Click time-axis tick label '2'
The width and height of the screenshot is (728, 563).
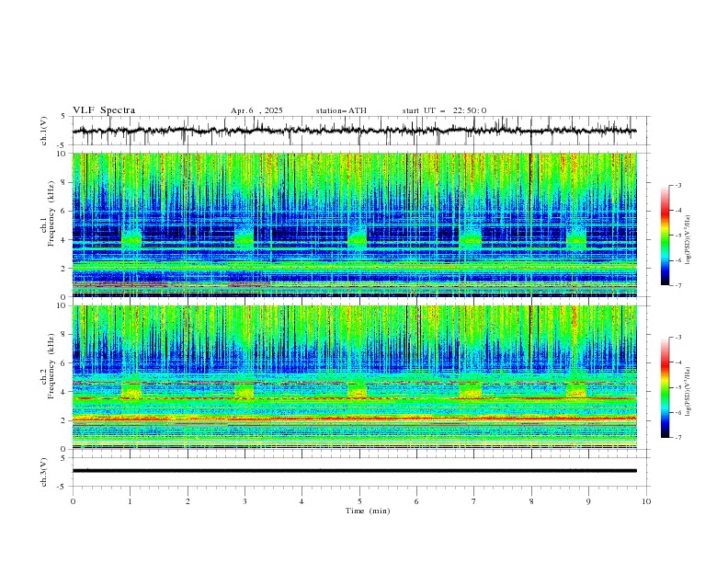[x=188, y=501]
